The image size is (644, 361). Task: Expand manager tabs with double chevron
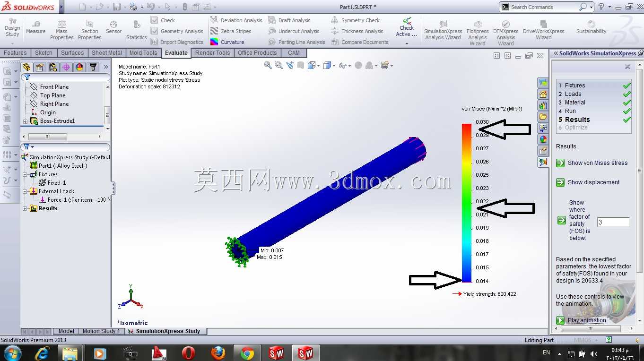(x=106, y=67)
